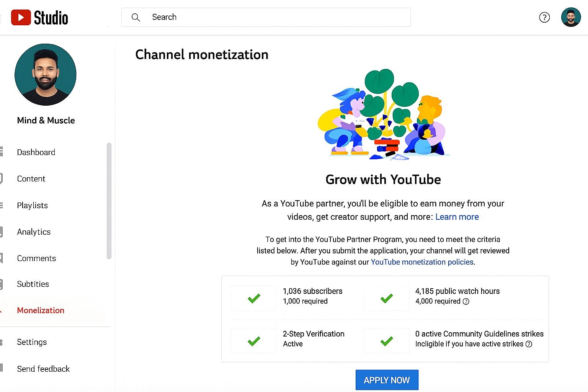Viewport: 588px width, 392px height.
Task: Select the Content icon in the sidebar
Action: coord(2,179)
